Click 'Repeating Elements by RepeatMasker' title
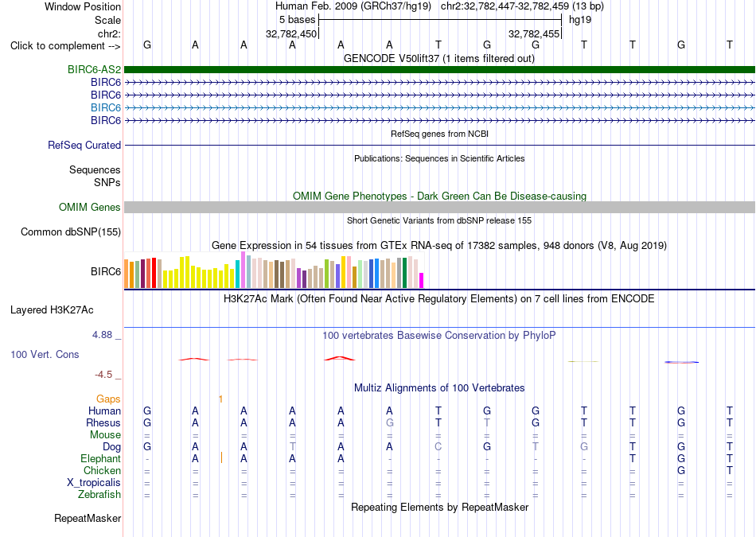This screenshot has width=756, height=537. 439,507
